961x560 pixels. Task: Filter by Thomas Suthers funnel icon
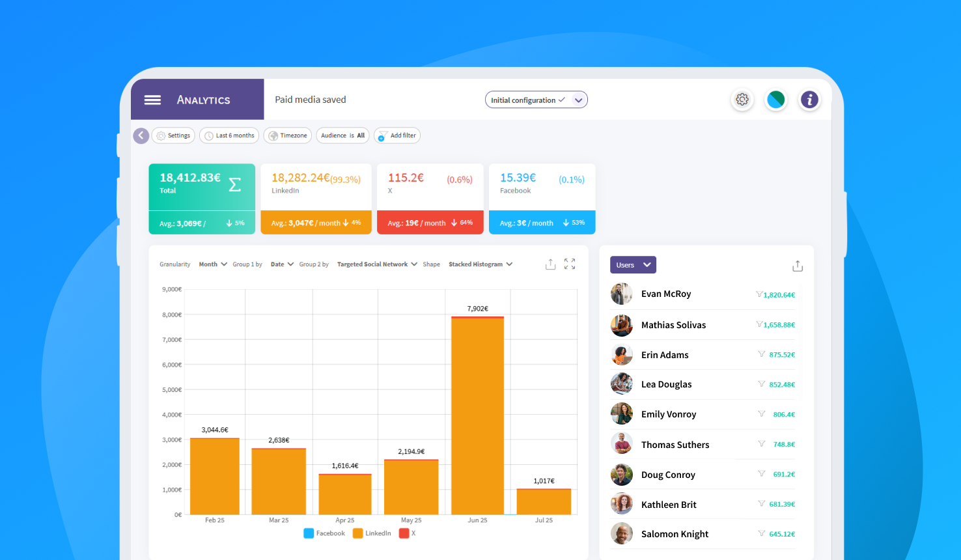point(762,443)
